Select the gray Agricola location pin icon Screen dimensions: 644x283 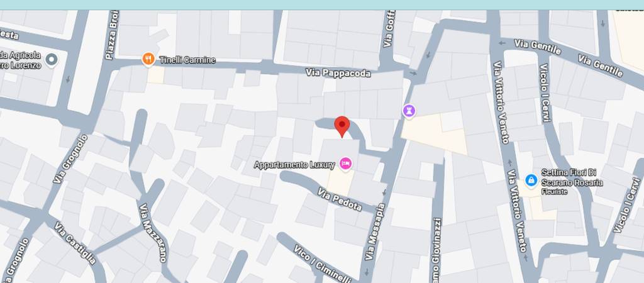pos(52,60)
